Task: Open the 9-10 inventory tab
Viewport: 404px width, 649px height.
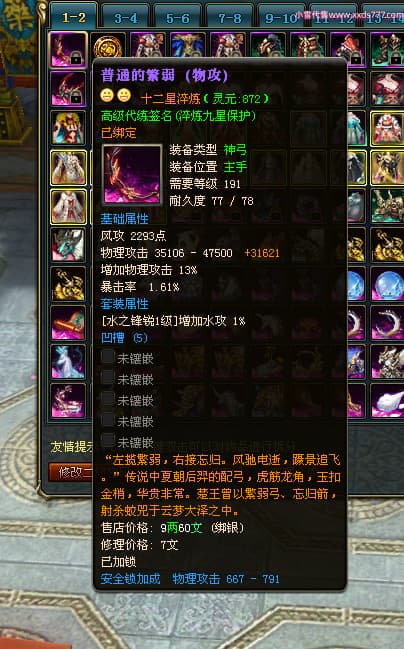Action: click(281, 18)
